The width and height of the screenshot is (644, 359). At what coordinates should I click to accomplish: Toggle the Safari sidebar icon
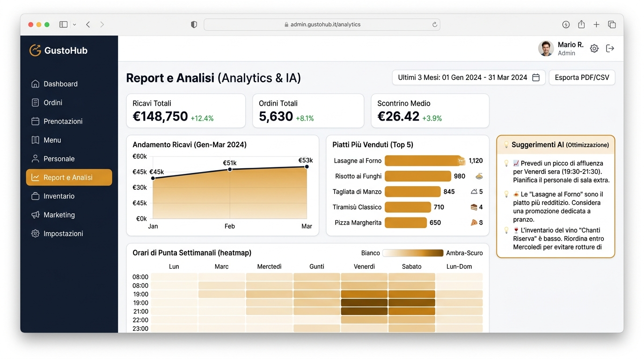[63, 24]
